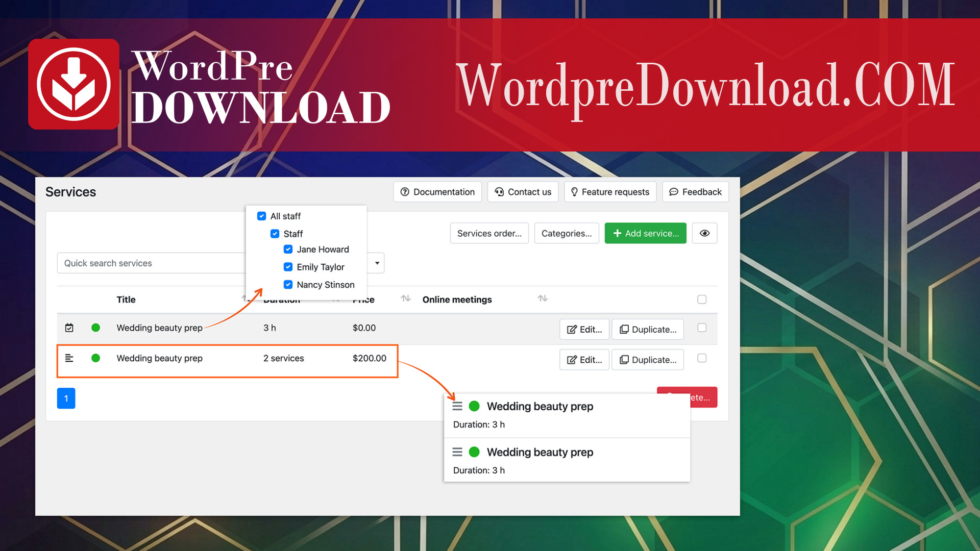The image size is (980, 551).
Task: Go to page 1 in pagination
Action: [x=66, y=398]
